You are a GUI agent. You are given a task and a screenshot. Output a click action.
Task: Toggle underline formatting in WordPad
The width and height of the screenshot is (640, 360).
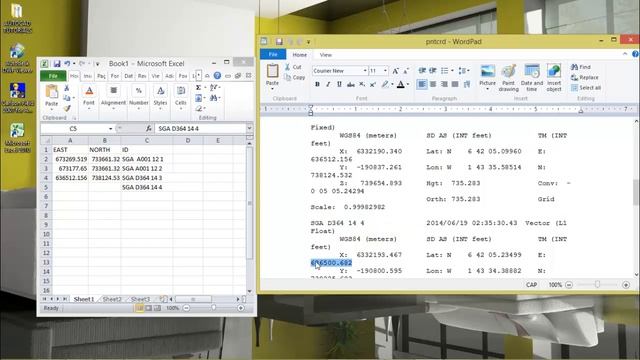339,84
